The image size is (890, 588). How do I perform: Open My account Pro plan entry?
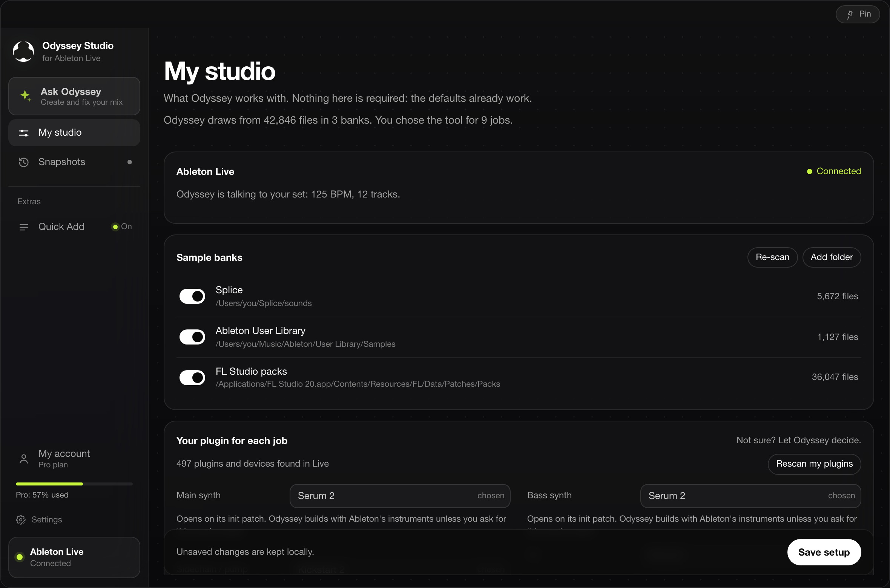point(74,459)
